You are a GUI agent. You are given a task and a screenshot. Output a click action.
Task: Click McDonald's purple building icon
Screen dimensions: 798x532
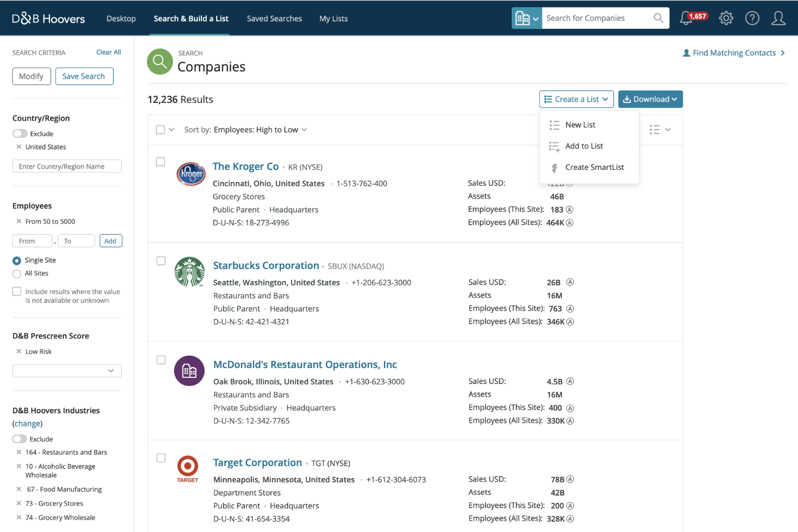[189, 371]
